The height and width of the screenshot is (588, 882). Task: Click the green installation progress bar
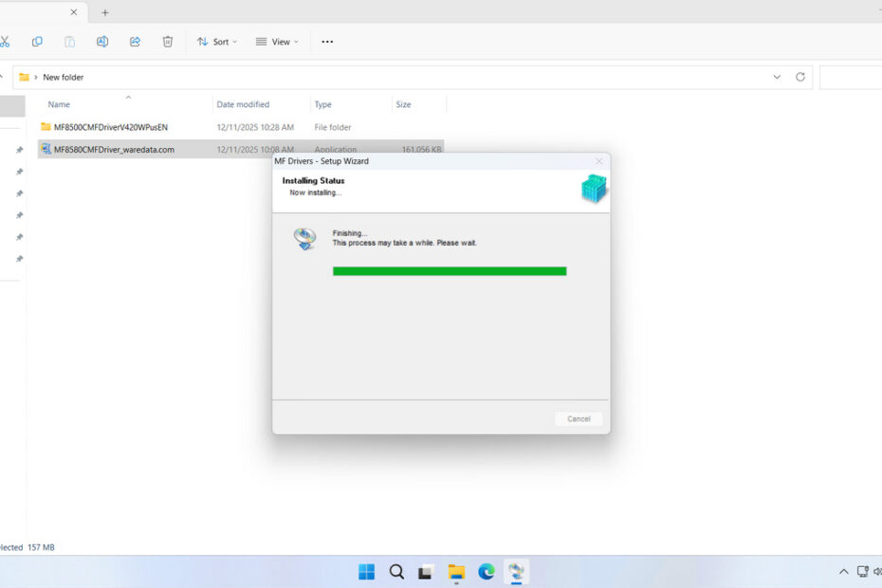coord(450,271)
